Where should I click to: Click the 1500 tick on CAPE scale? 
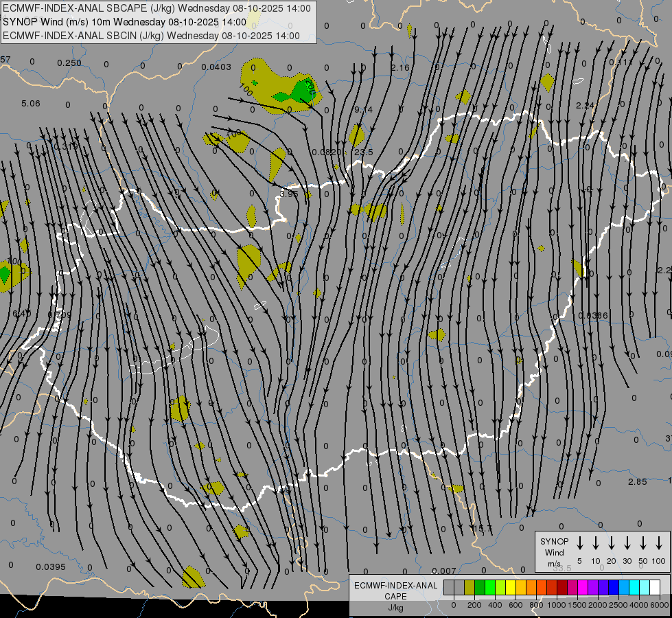point(577,605)
